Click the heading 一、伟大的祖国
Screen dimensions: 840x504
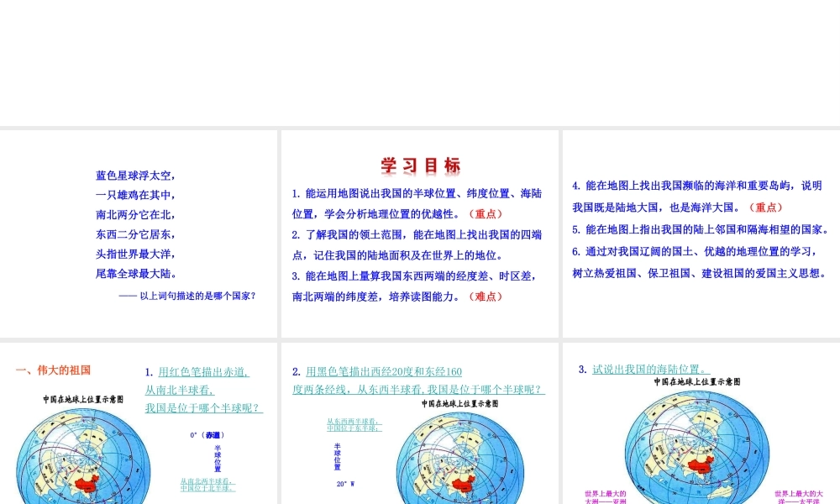point(54,370)
